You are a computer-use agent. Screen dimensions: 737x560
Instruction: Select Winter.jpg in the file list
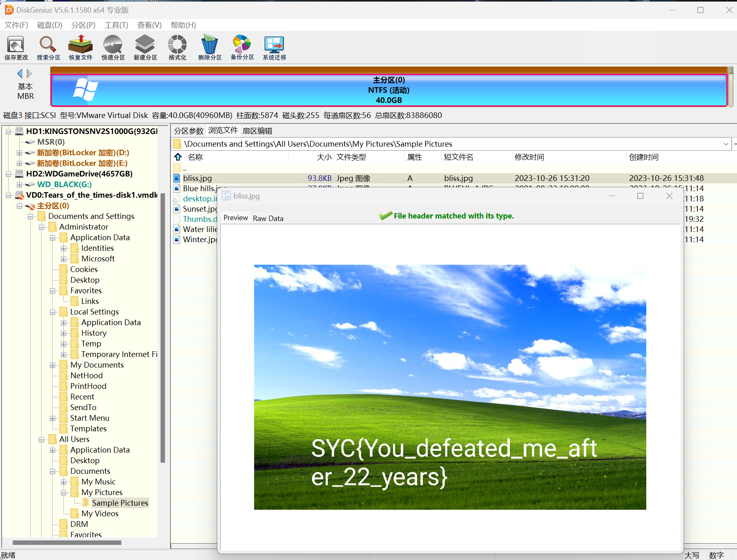(x=199, y=239)
